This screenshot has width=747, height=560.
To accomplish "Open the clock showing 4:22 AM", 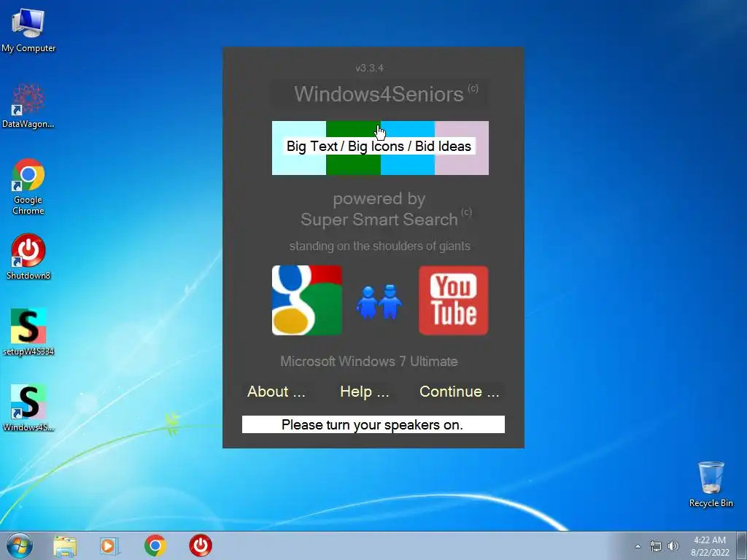I will coord(710,546).
